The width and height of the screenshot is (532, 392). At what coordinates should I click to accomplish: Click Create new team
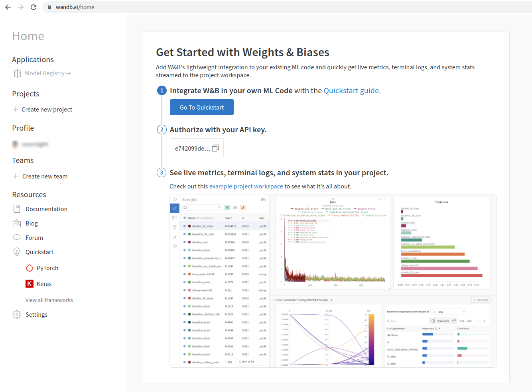coord(45,176)
